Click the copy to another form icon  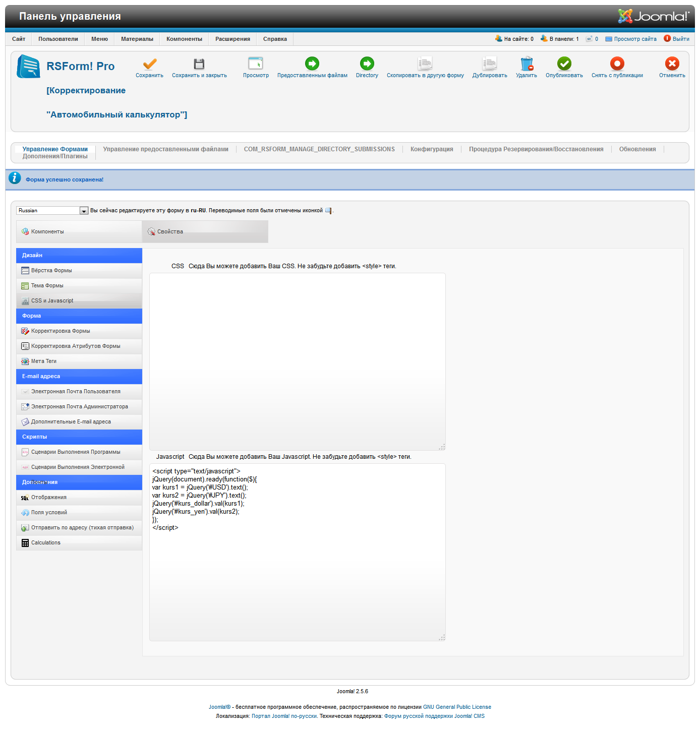tap(425, 64)
